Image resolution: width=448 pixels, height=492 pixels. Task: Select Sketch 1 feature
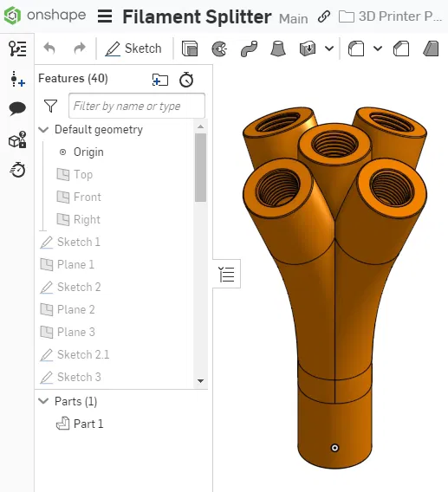[70, 243]
